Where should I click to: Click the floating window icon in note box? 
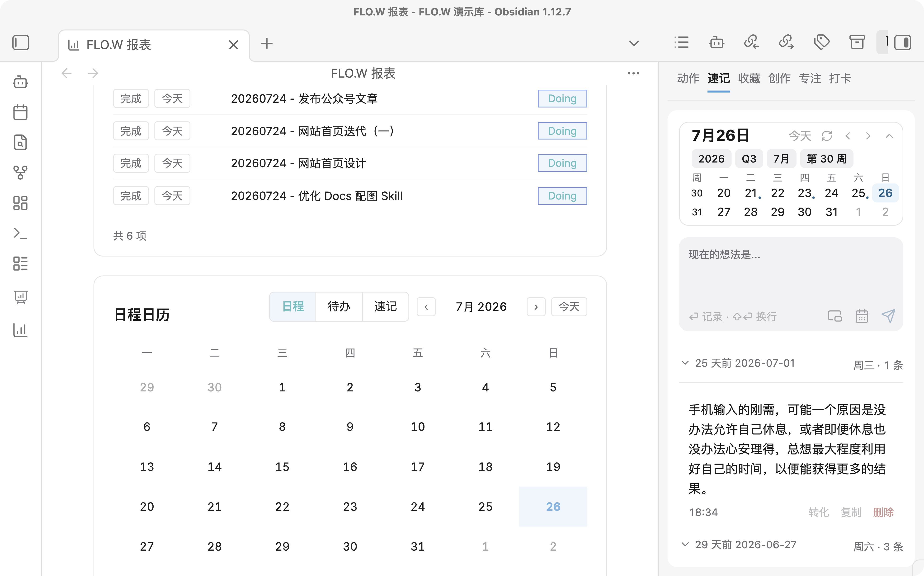835,316
